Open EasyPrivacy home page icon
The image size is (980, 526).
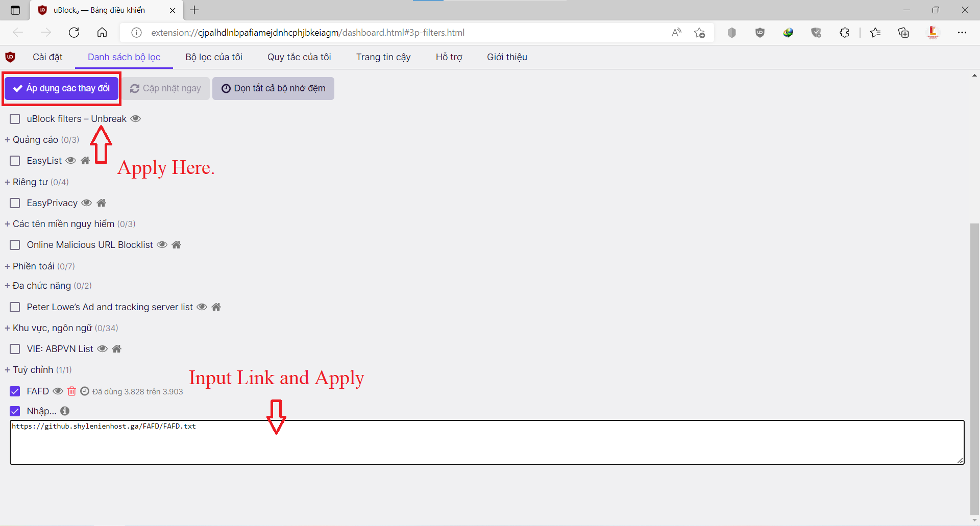coord(102,203)
